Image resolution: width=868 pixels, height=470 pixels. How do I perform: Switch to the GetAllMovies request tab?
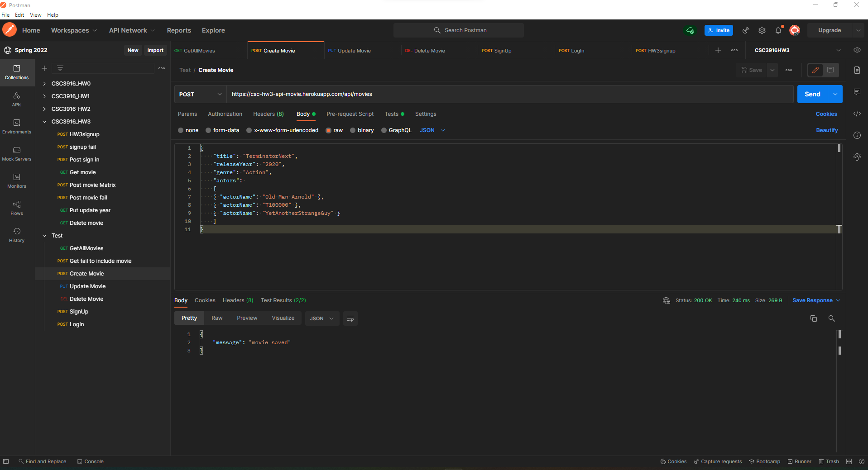point(209,51)
